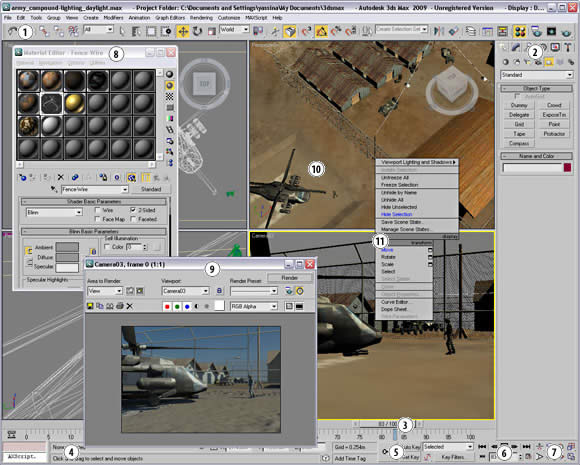Open the Graph Editors menu
This screenshot has width=580, height=465.
click(169, 18)
